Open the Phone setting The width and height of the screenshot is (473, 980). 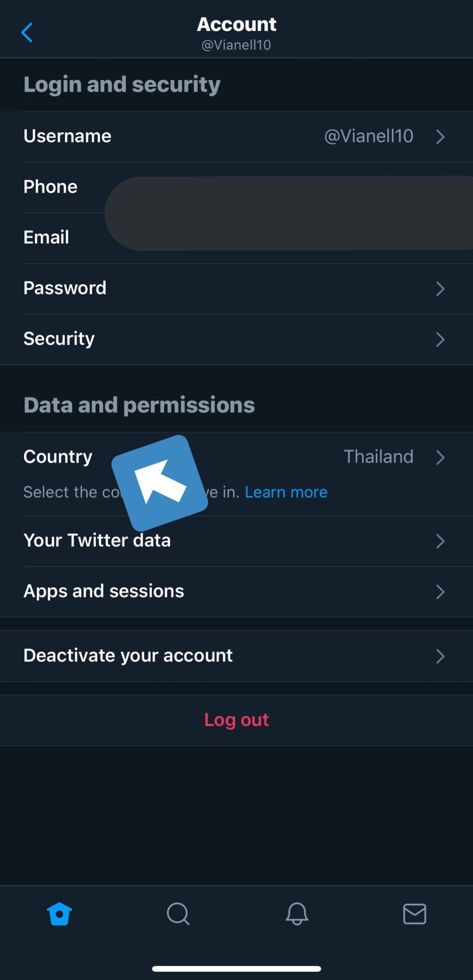click(236, 187)
